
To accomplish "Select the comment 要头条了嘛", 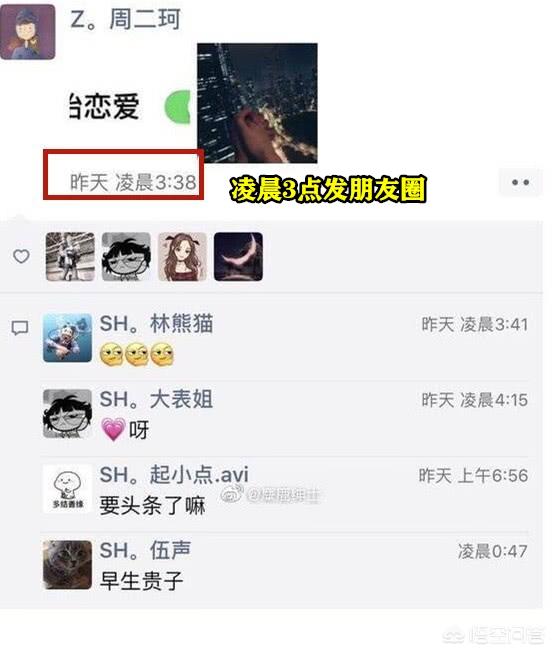I will point(152,506).
